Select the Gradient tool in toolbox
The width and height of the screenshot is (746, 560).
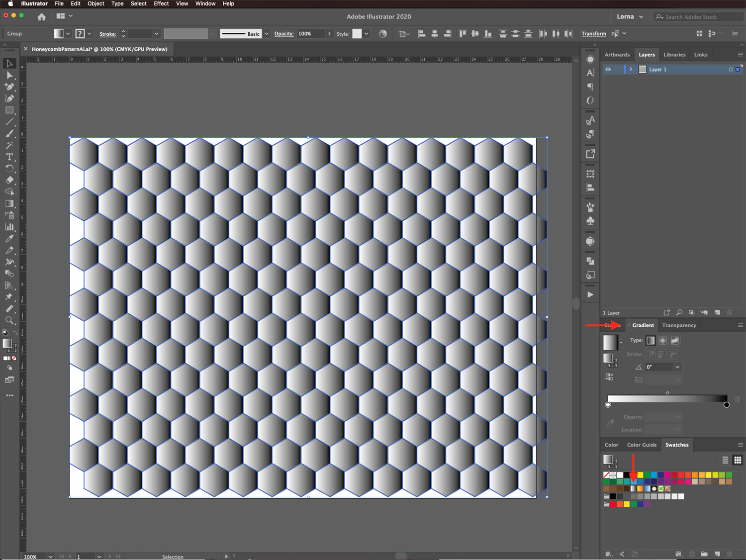tap(9, 203)
